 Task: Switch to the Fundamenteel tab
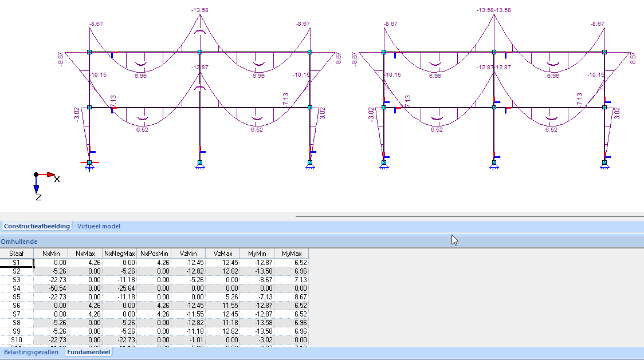click(x=89, y=352)
